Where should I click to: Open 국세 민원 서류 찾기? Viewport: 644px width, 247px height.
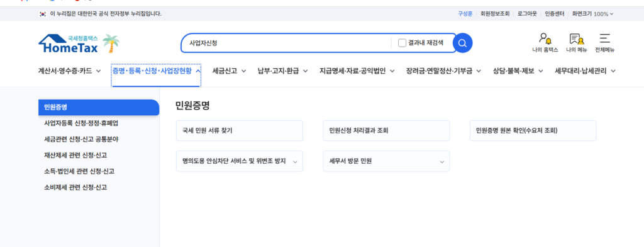(x=240, y=131)
